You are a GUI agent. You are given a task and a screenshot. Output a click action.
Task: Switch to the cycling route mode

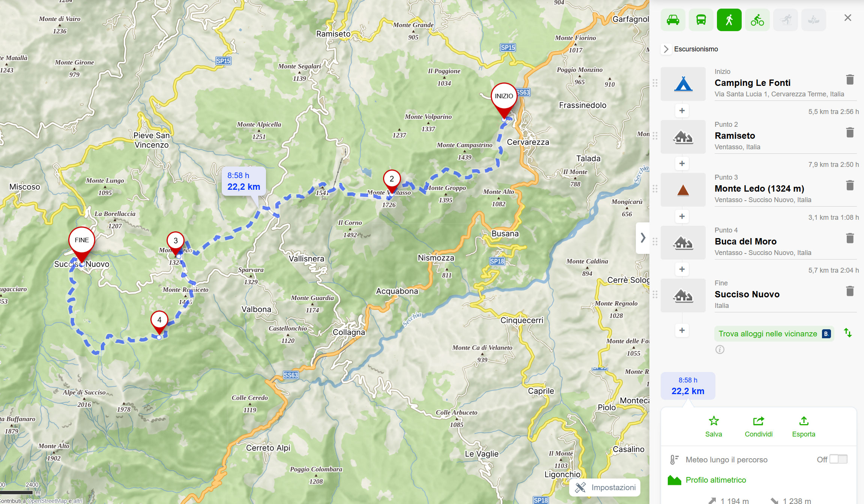757,20
